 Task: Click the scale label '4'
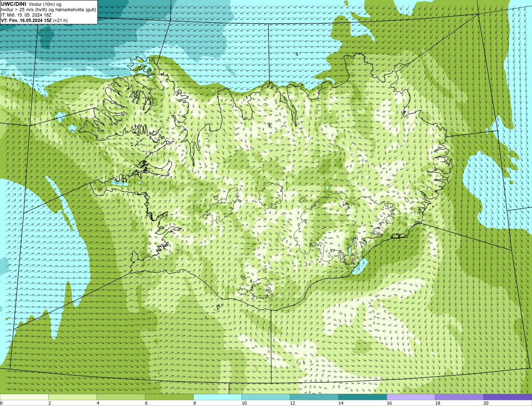point(98,403)
